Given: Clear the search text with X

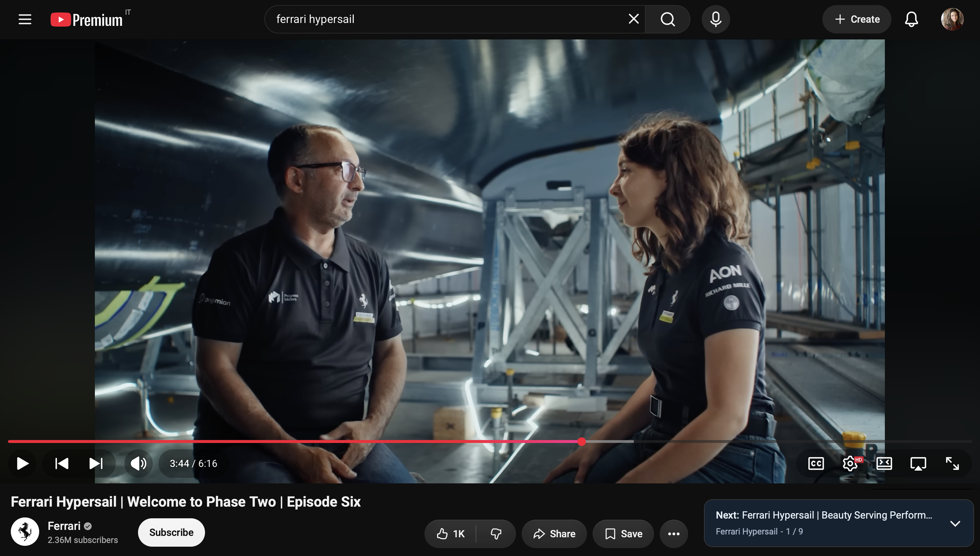Looking at the screenshot, I should 633,19.
